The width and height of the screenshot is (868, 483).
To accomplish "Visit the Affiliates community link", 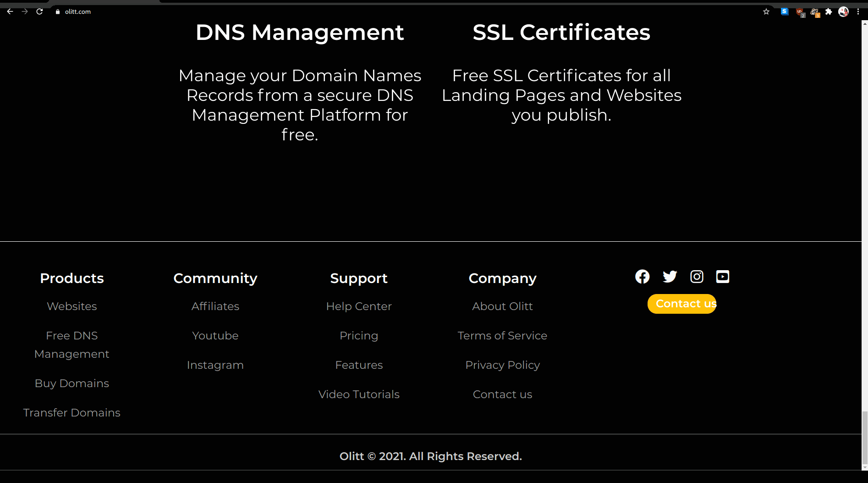I will pos(215,306).
